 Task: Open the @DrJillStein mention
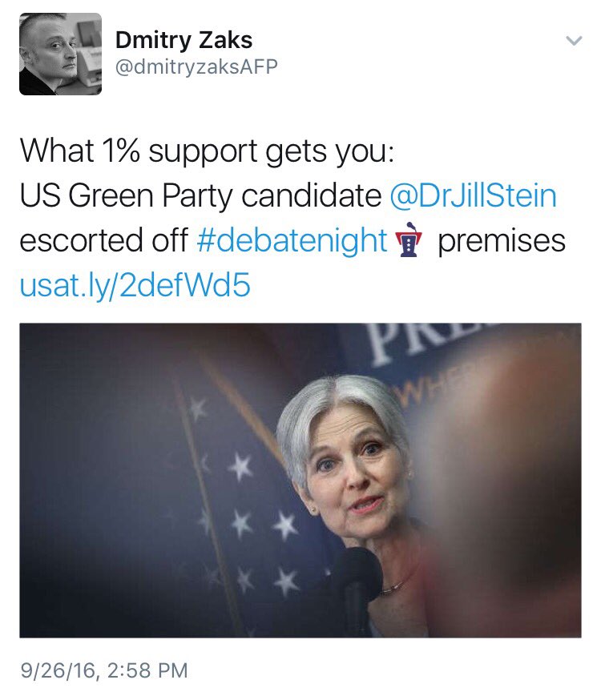pos(473,195)
